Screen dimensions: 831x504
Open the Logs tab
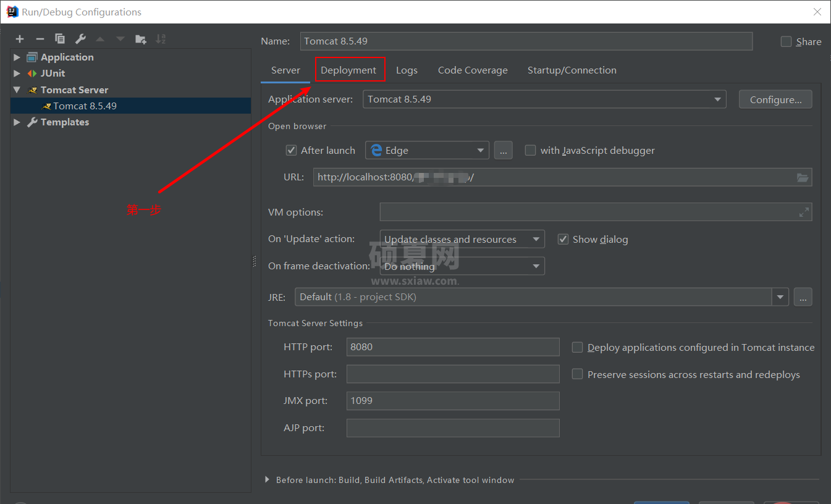[x=407, y=70]
